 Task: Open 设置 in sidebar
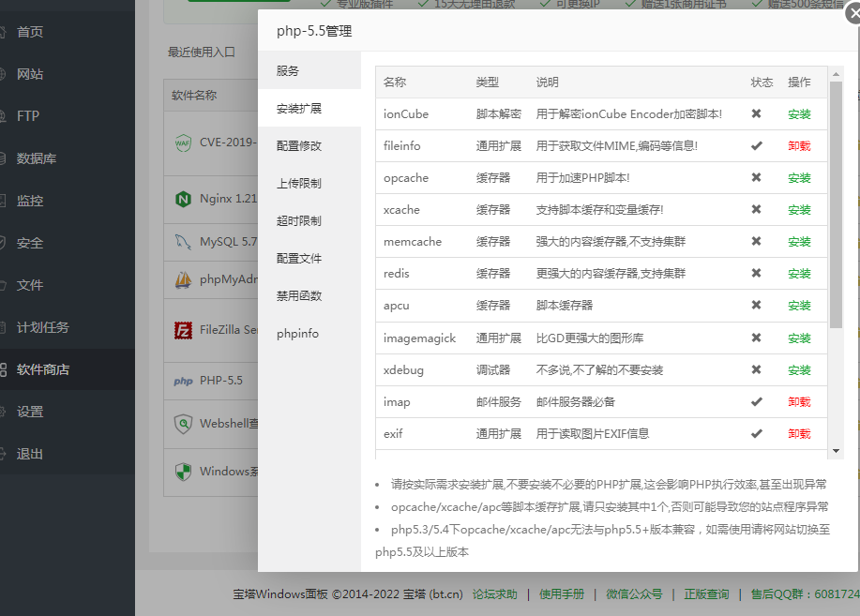(68, 412)
